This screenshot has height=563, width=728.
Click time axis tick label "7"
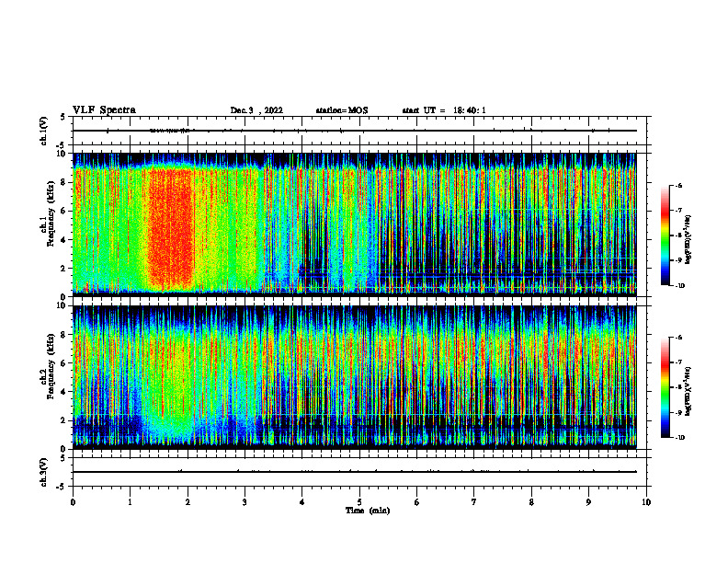(474, 502)
